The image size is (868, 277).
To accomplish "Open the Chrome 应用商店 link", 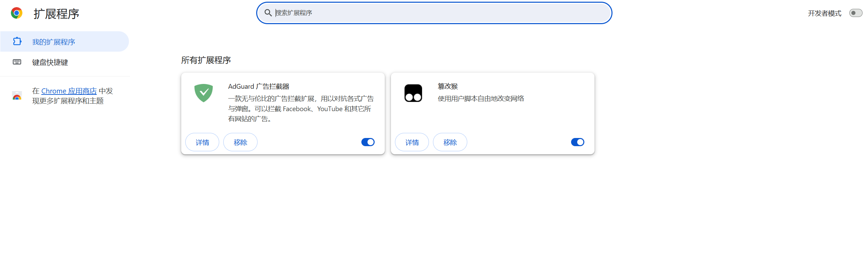I will pyautogui.click(x=69, y=91).
